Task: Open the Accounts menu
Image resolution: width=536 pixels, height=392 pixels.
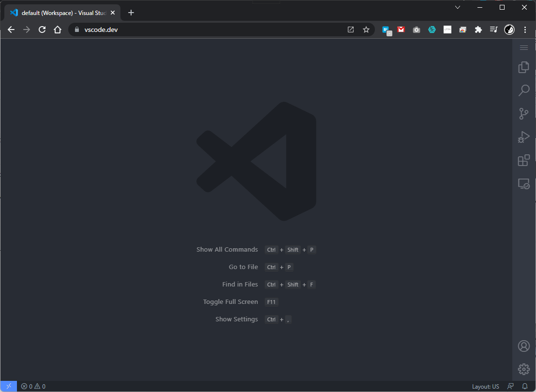Action: [524, 346]
